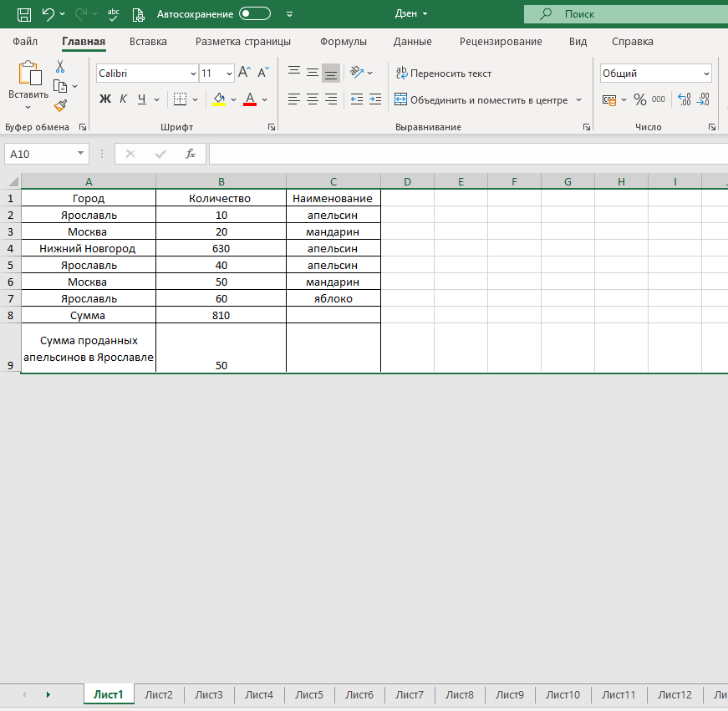Toggle underline Ч formatting
The image size is (728, 711).
tap(142, 99)
